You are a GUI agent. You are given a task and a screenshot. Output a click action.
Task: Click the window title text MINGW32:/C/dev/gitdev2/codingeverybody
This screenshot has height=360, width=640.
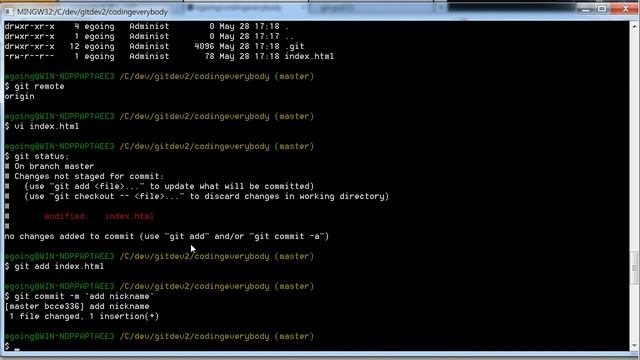(x=92, y=12)
